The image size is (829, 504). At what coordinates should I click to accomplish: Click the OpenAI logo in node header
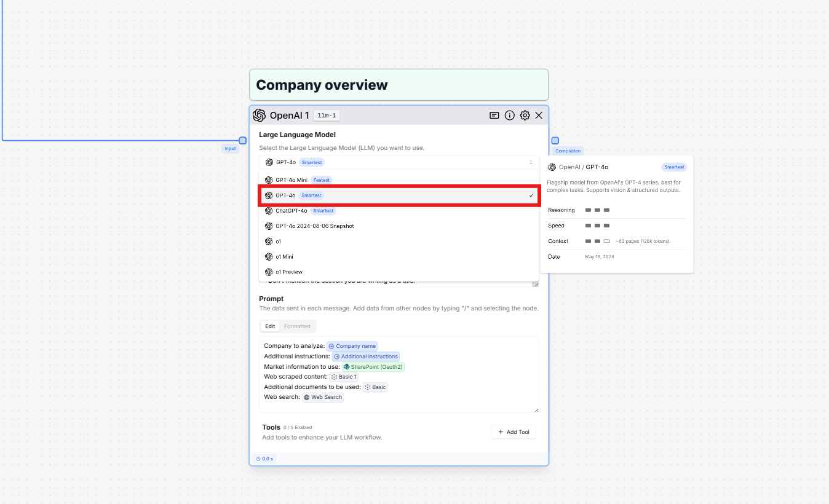pyautogui.click(x=259, y=116)
